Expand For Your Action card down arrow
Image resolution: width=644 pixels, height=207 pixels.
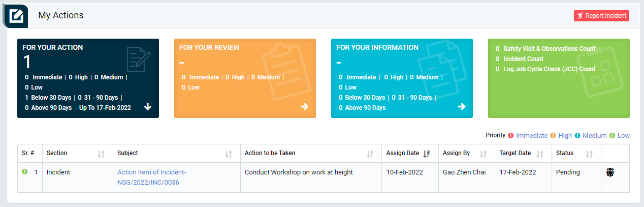coord(148,107)
